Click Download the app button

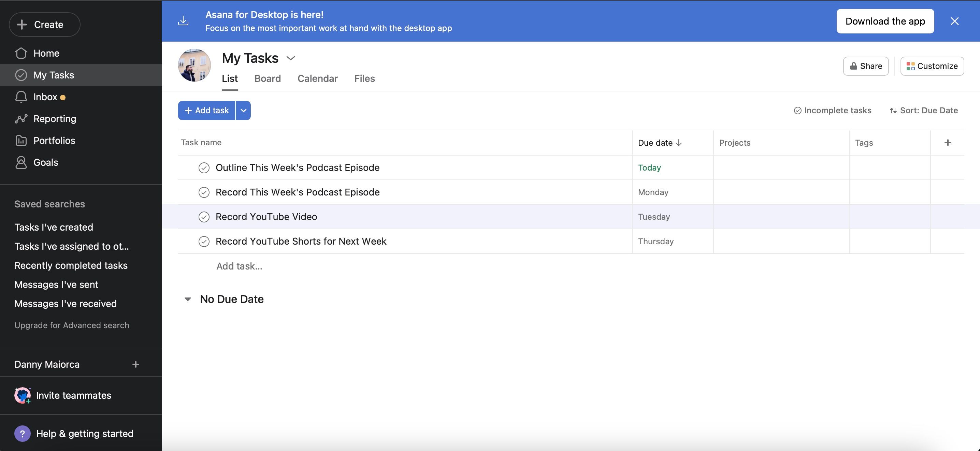(x=885, y=21)
